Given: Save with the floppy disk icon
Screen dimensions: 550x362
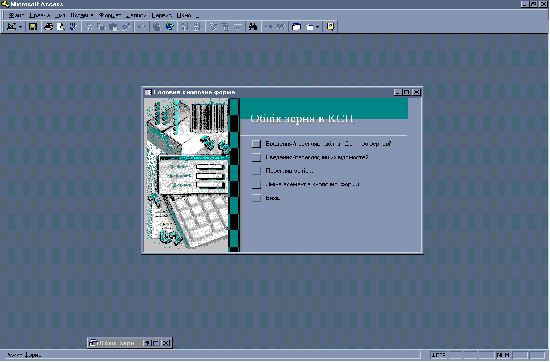Looking at the screenshot, I should [x=33, y=27].
